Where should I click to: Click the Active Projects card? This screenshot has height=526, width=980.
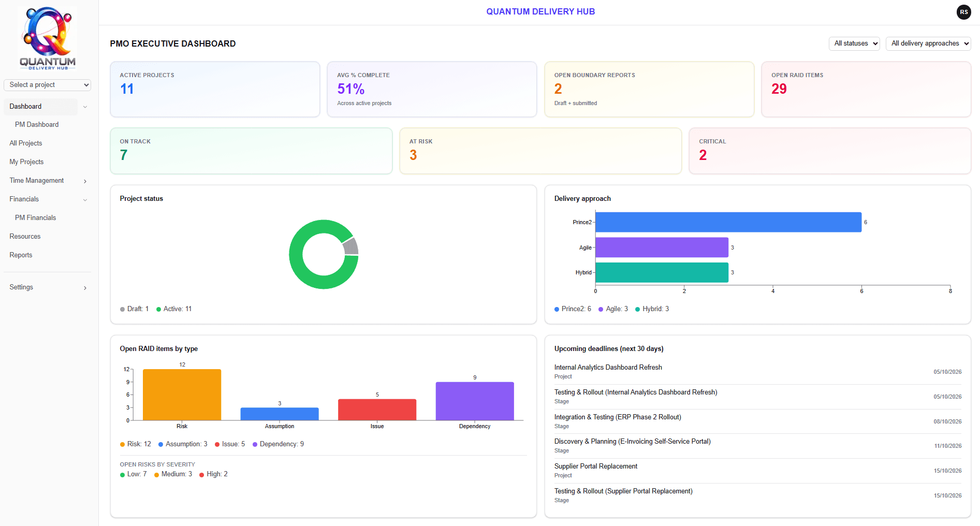215,90
